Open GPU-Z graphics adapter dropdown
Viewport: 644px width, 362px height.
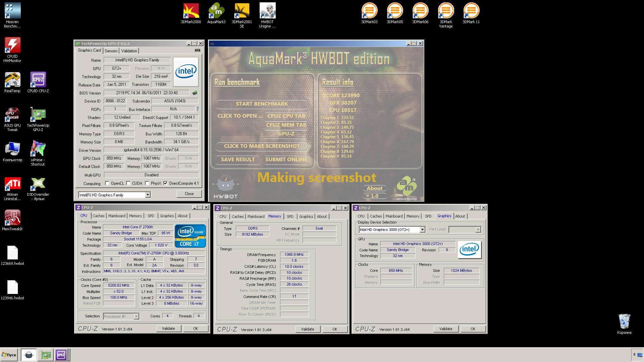tap(148, 195)
